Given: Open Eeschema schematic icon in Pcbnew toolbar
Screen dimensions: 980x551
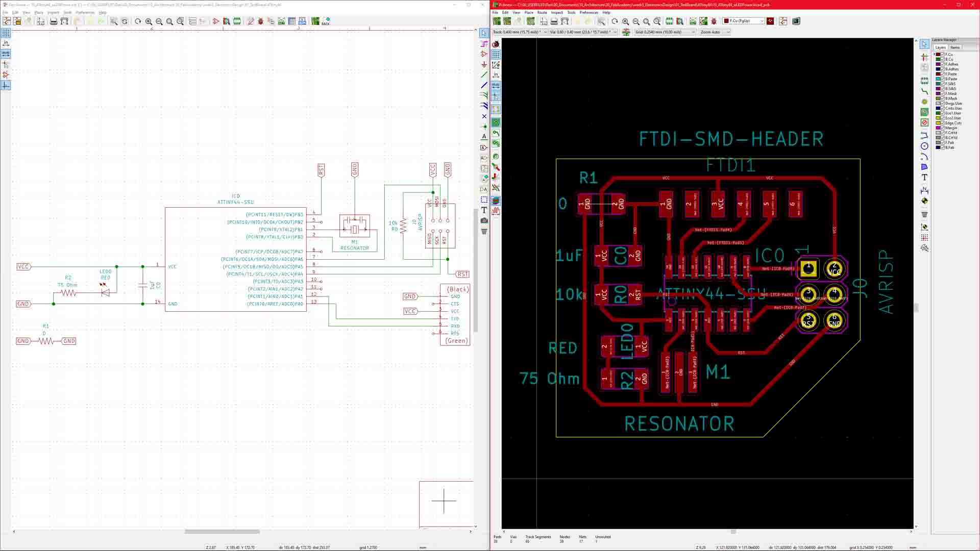Looking at the screenshot, I should click(783, 21).
